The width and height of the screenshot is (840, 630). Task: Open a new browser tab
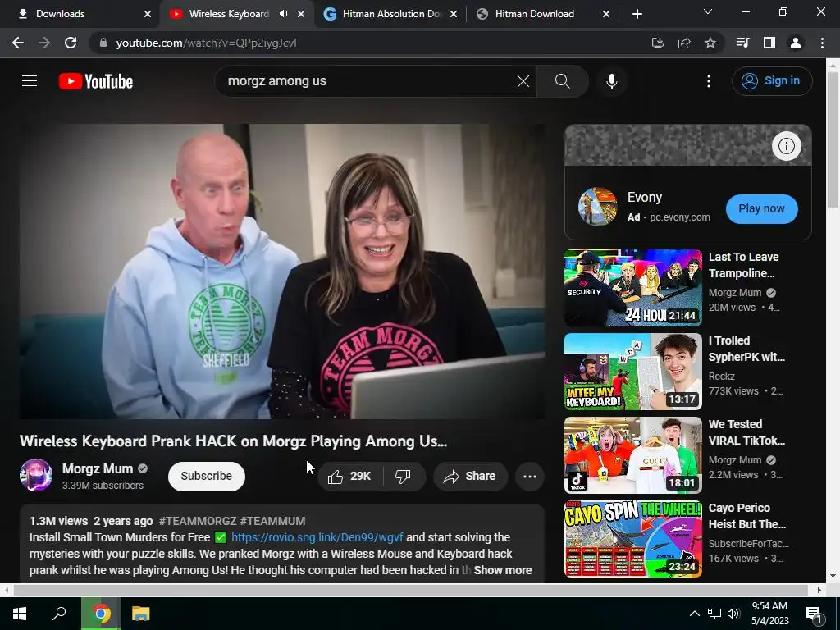point(637,14)
